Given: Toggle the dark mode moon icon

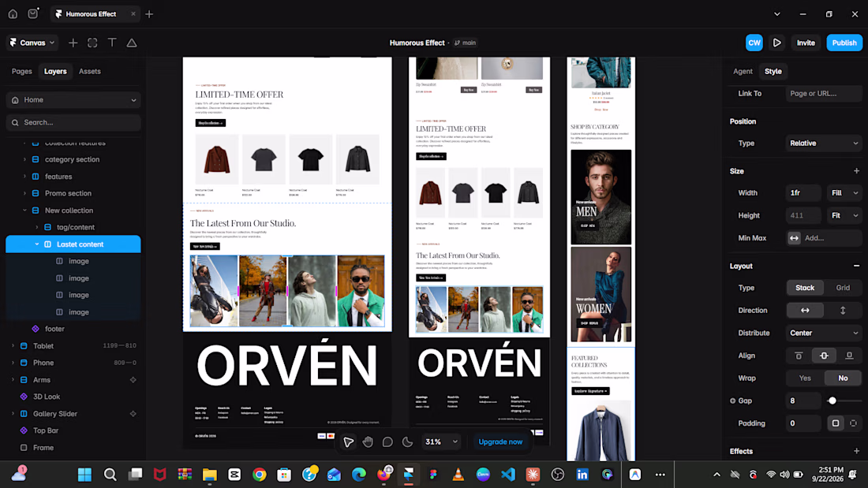Looking at the screenshot, I should (407, 441).
